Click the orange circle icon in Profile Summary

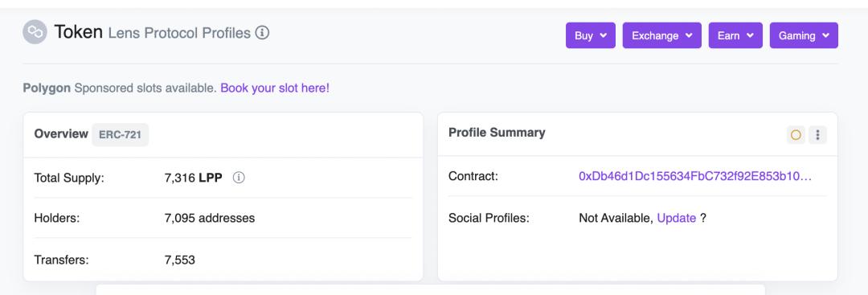[796, 135]
